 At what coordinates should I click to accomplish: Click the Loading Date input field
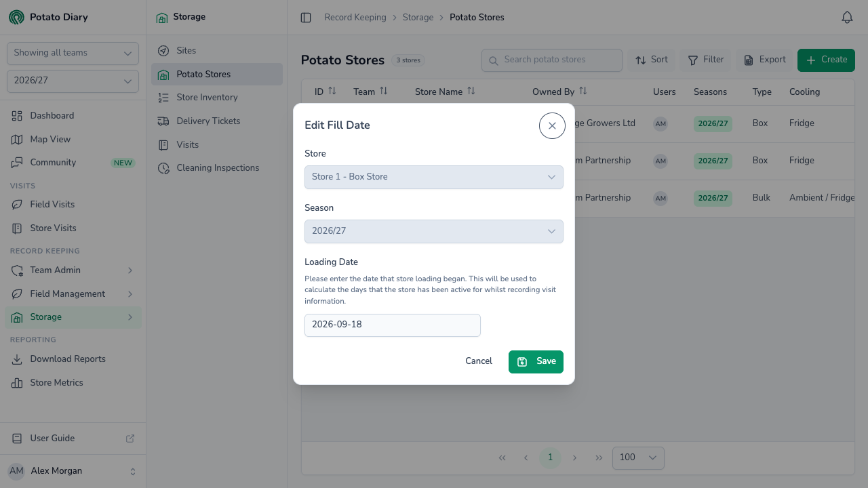click(393, 325)
